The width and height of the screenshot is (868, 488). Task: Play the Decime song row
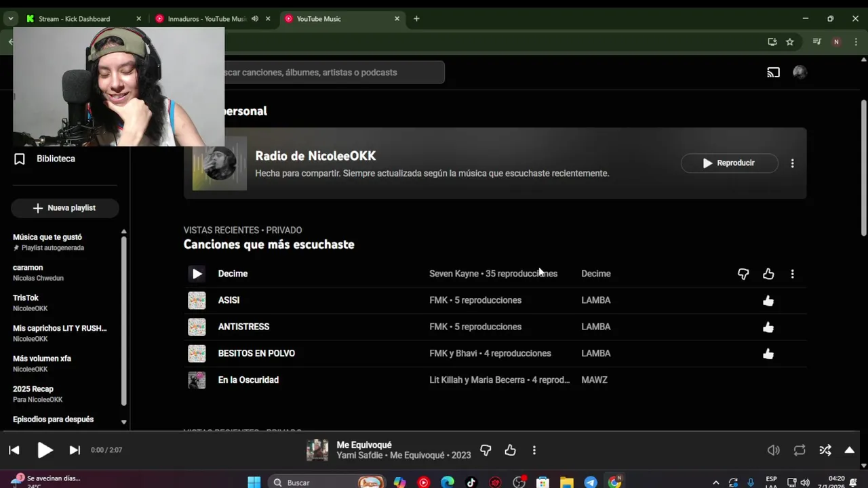tap(197, 274)
